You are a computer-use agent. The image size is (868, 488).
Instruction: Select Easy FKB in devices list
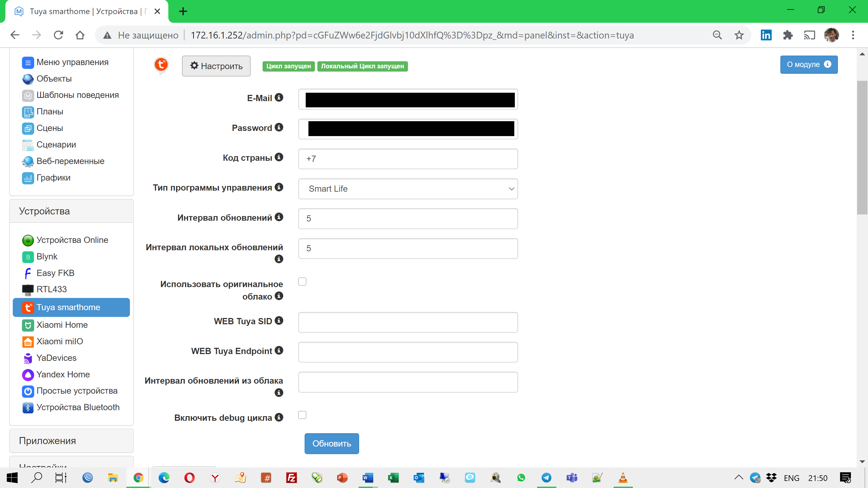28,273
